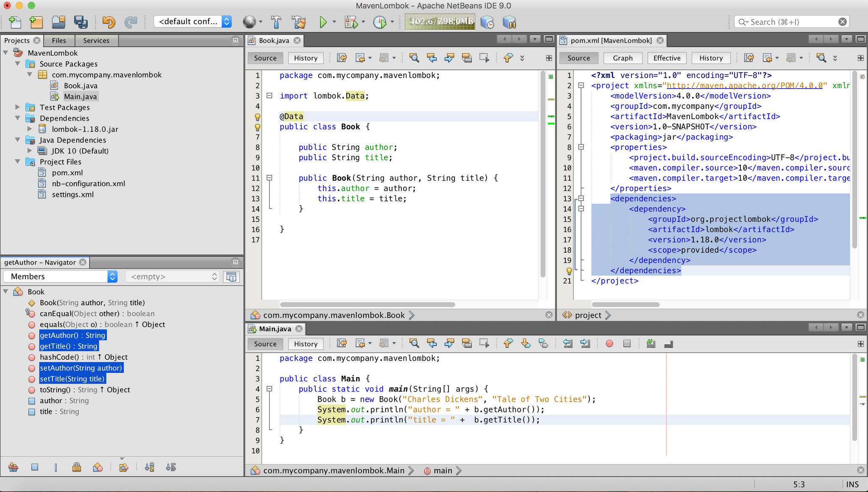Viewport: 868px width, 492px height.
Task: Click the Save All icon
Action: [x=81, y=22]
